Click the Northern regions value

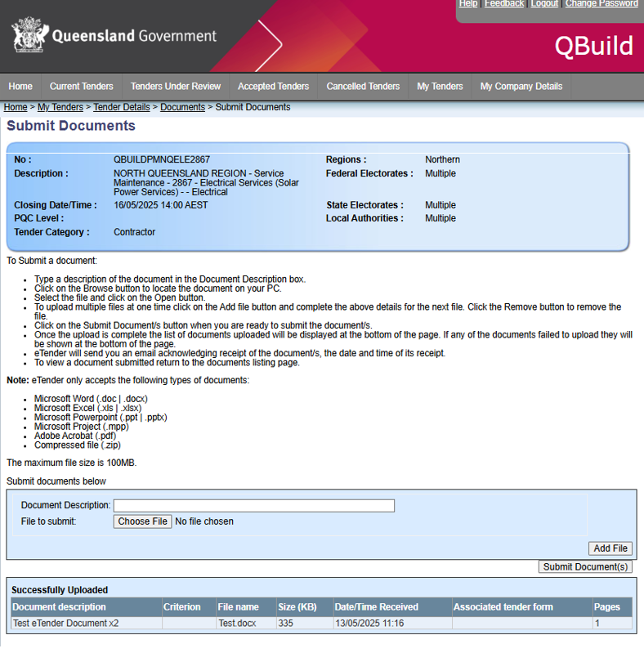tap(442, 159)
